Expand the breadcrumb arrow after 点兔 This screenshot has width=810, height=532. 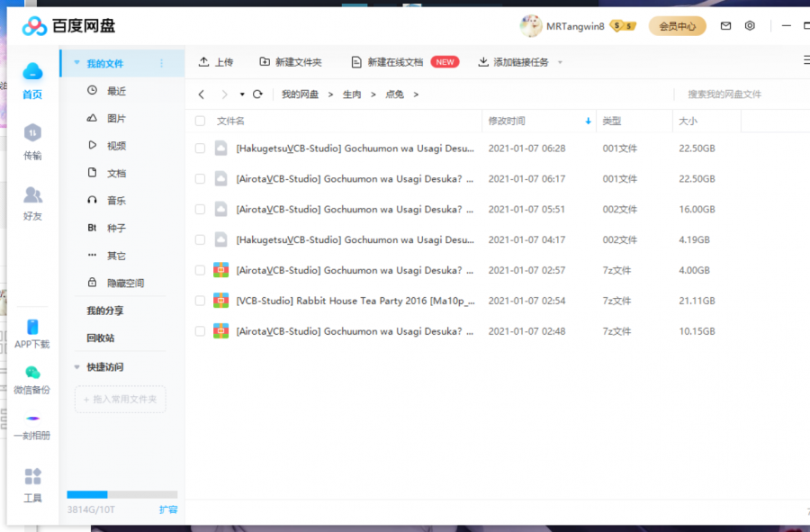pyautogui.click(x=416, y=95)
